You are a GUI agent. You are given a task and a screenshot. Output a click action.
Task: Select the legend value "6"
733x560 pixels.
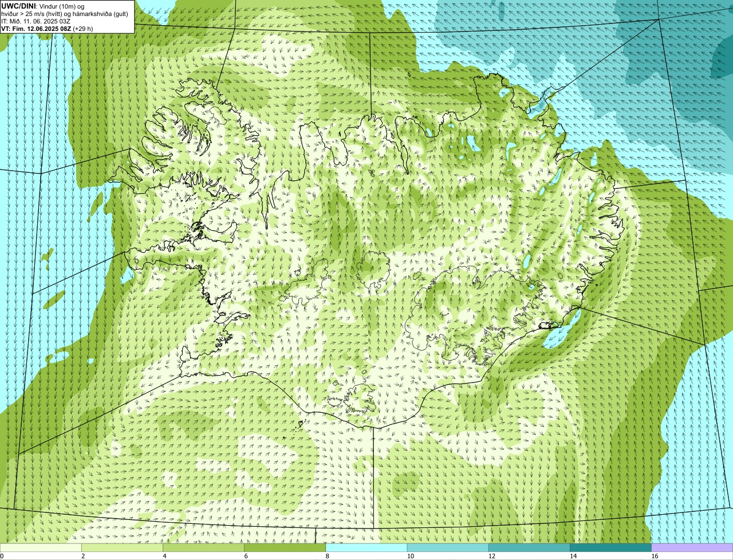pos(246,556)
